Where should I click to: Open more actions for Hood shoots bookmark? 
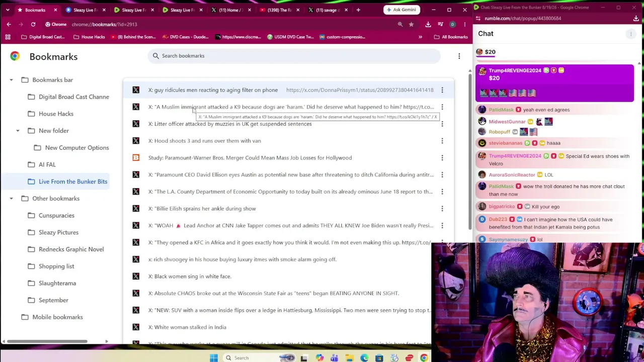(x=442, y=141)
